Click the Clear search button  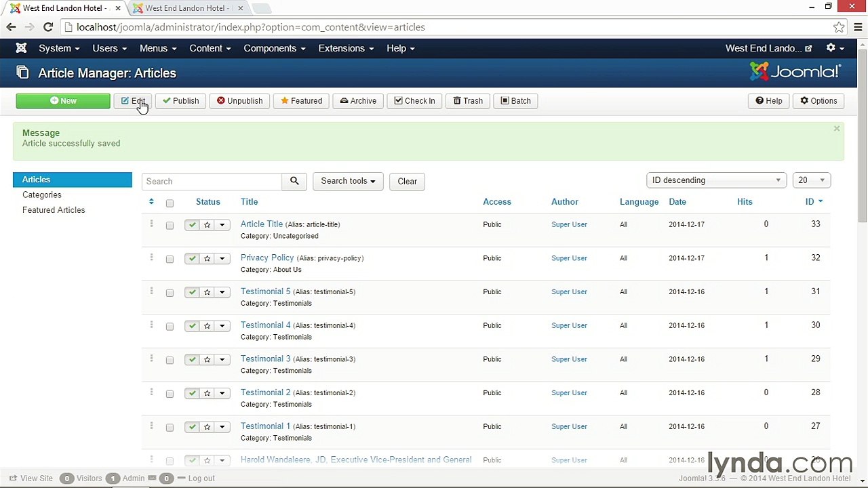click(407, 181)
